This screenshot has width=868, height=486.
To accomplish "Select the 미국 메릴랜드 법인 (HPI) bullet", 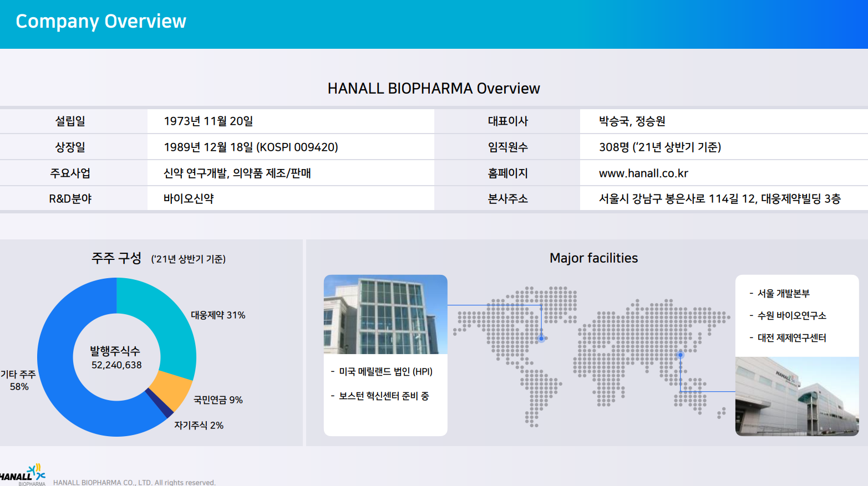I will tap(382, 371).
